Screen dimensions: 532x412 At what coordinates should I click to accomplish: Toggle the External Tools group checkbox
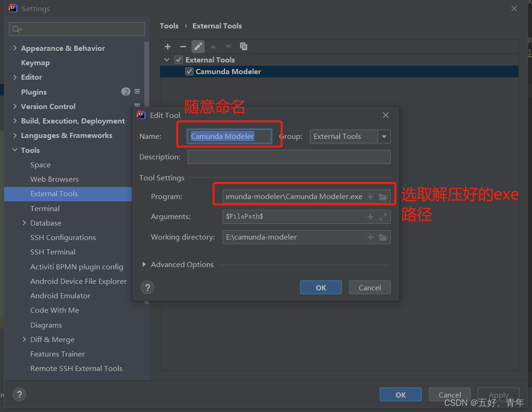click(x=179, y=60)
